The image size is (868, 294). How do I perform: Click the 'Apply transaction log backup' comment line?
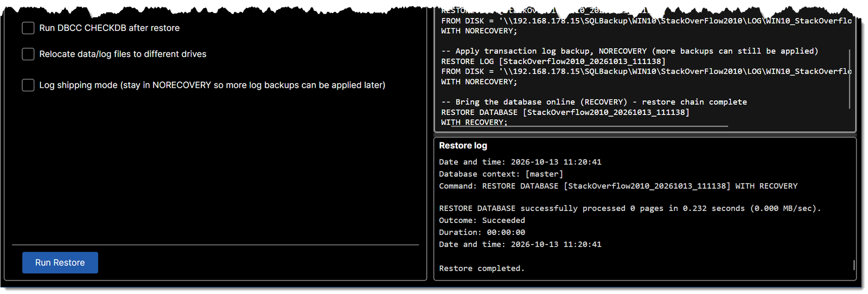(630, 51)
